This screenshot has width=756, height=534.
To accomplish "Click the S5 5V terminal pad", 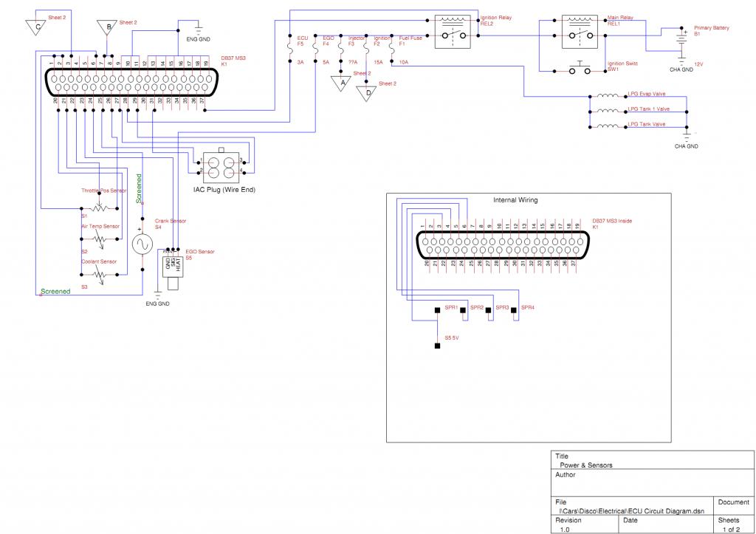I will click(438, 346).
